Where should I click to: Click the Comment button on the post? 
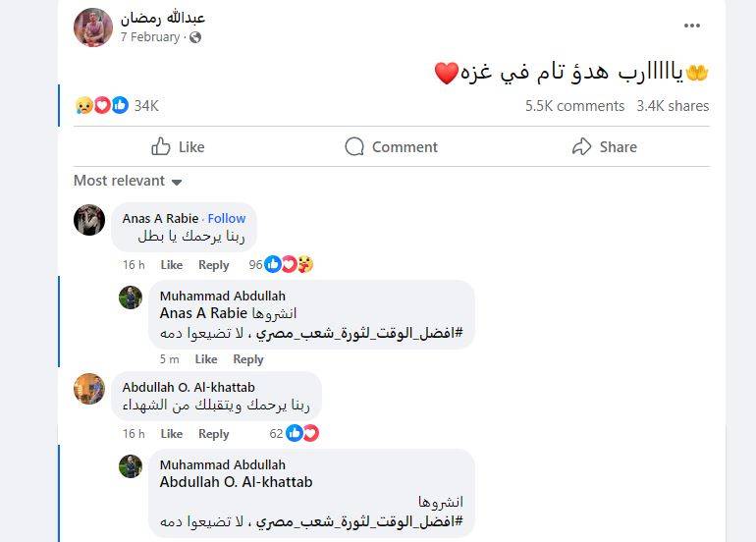[391, 147]
